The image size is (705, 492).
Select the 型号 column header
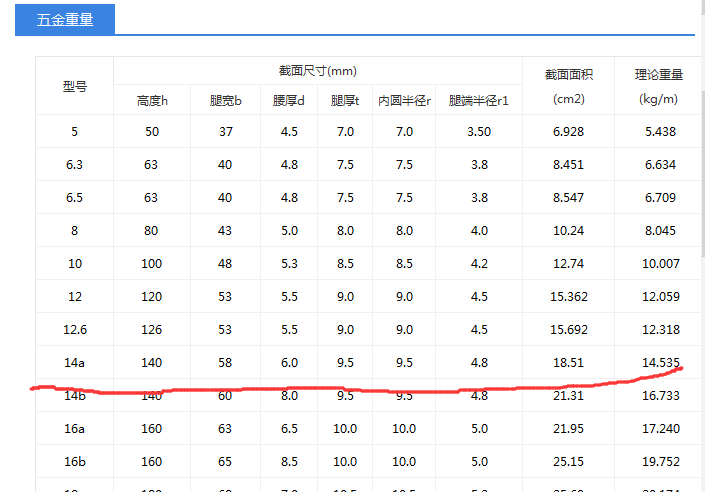[75, 86]
